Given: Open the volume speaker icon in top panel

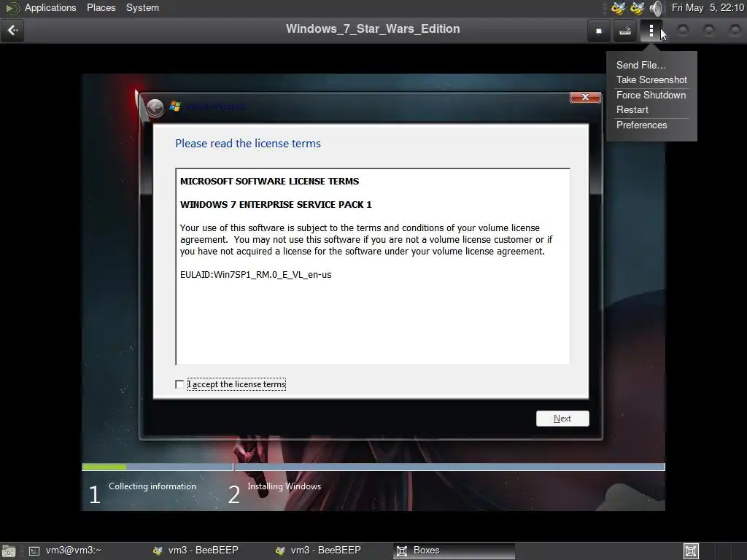Looking at the screenshot, I should [x=657, y=8].
